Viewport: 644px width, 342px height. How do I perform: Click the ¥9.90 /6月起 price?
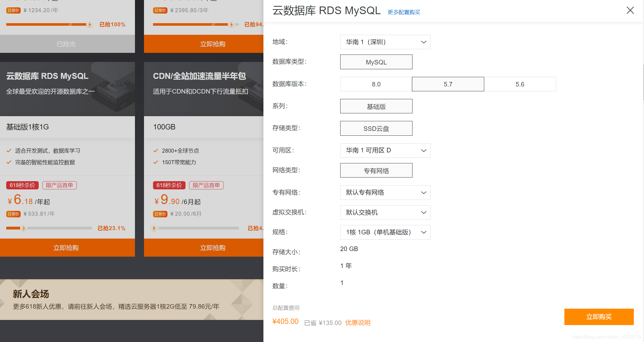pos(177,200)
